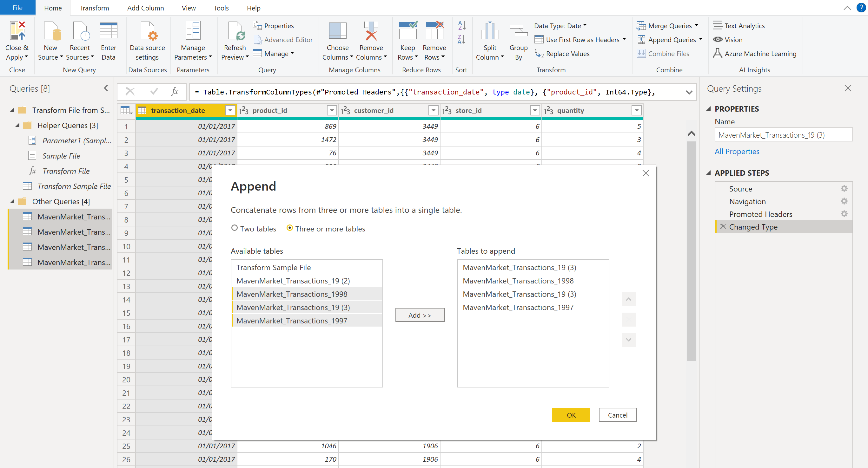The image size is (868, 468).
Task: Sort ascending with the A-Z icon
Action: coord(461,25)
